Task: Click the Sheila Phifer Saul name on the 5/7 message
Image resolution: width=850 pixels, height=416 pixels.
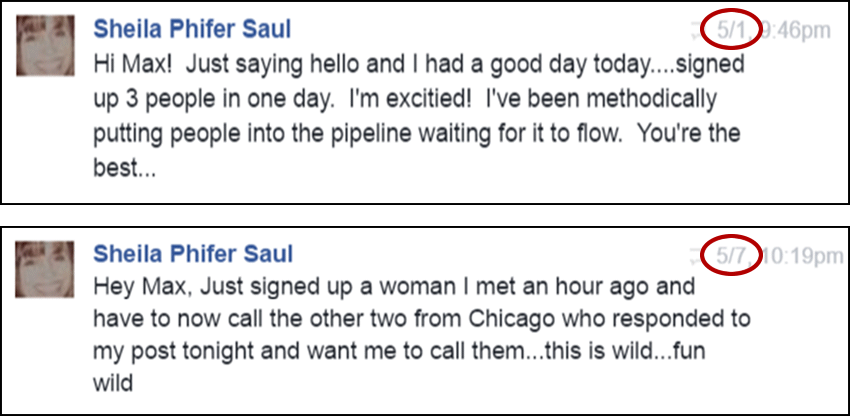Action: click(x=192, y=255)
